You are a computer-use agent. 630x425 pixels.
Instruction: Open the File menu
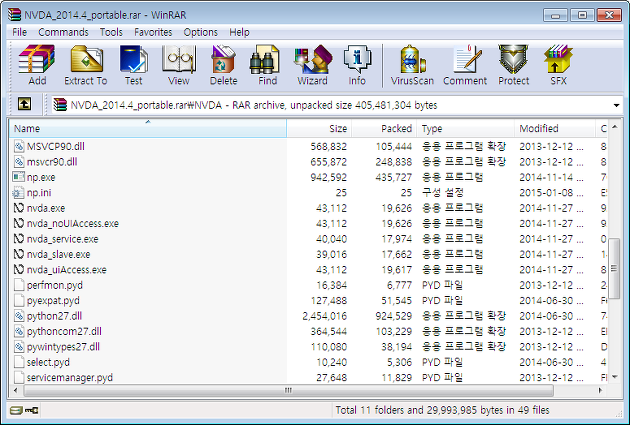[19, 32]
